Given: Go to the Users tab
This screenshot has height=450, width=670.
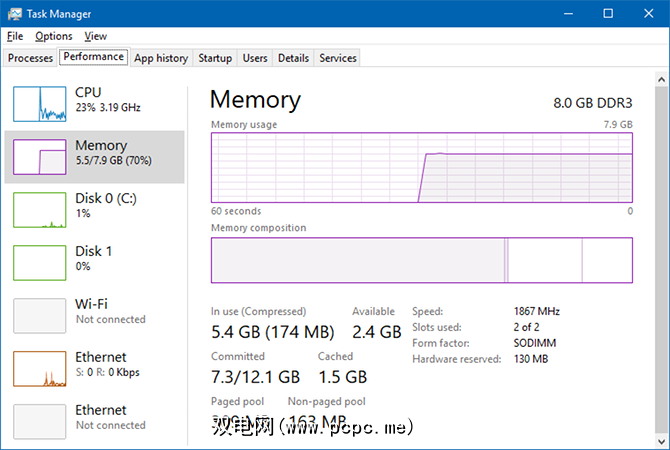Looking at the screenshot, I should click(x=255, y=58).
